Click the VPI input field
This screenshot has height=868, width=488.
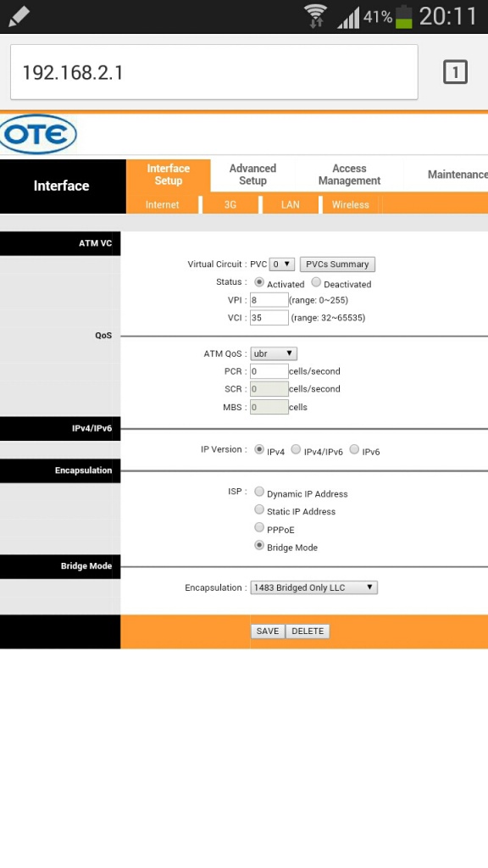[269, 300]
